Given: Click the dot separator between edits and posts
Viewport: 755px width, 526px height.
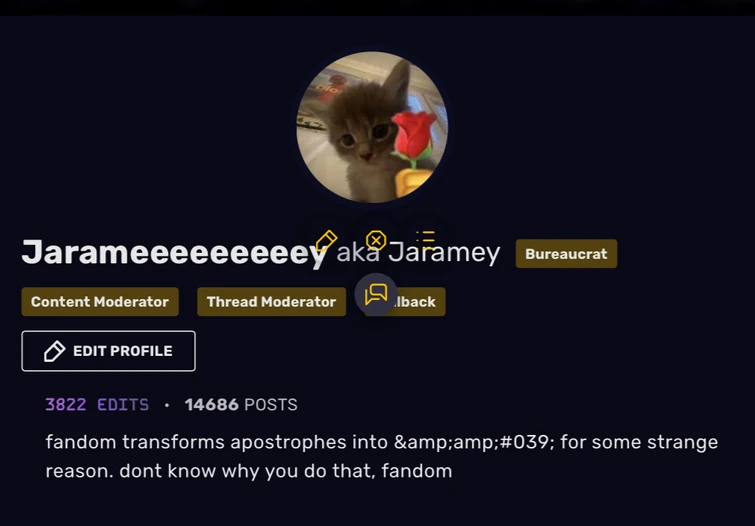Looking at the screenshot, I should 167,405.
